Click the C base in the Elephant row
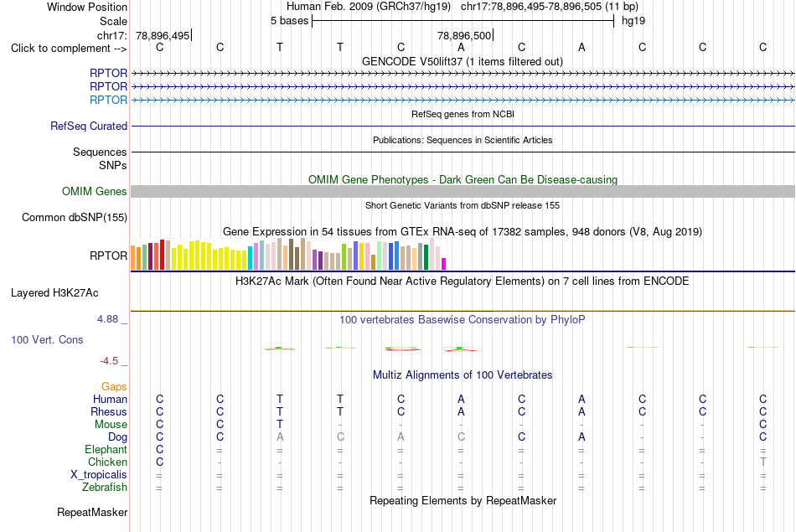The height and width of the screenshot is (532, 796). [x=159, y=450]
